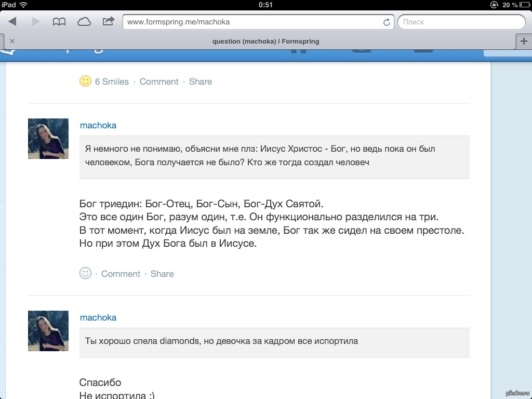Tap the Поиск search field

[461, 22]
